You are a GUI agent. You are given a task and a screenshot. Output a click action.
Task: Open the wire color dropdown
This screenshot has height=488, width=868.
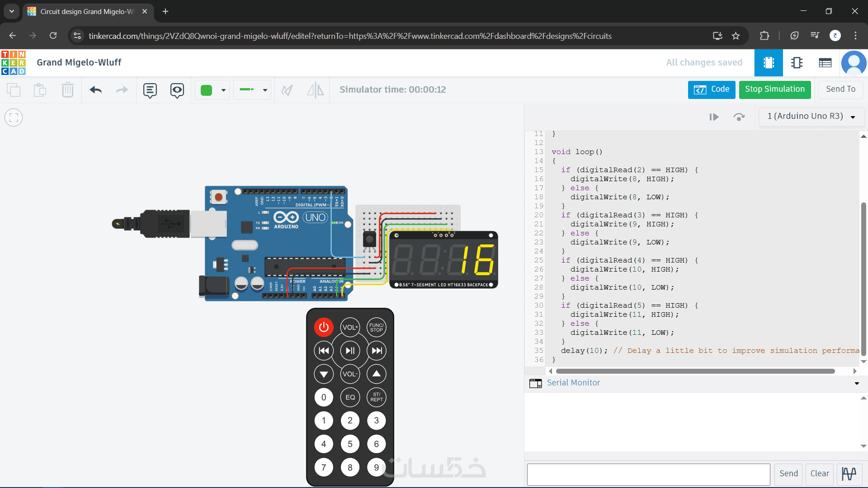[x=212, y=90]
